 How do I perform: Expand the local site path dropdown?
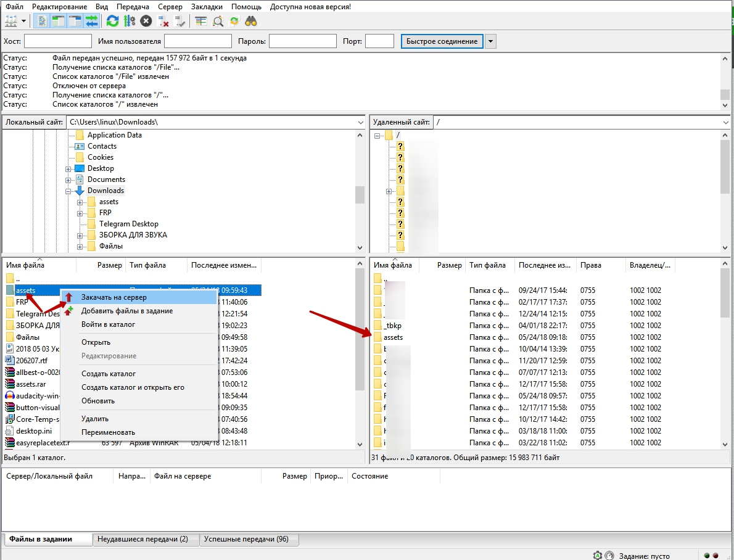pyautogui.click(x=360, y=122)
